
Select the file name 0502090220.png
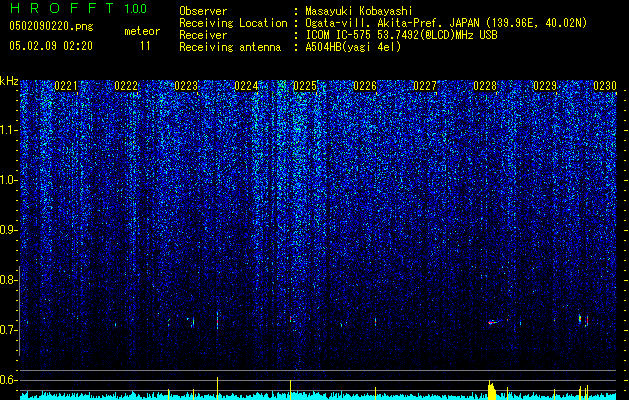coord(51,26)
